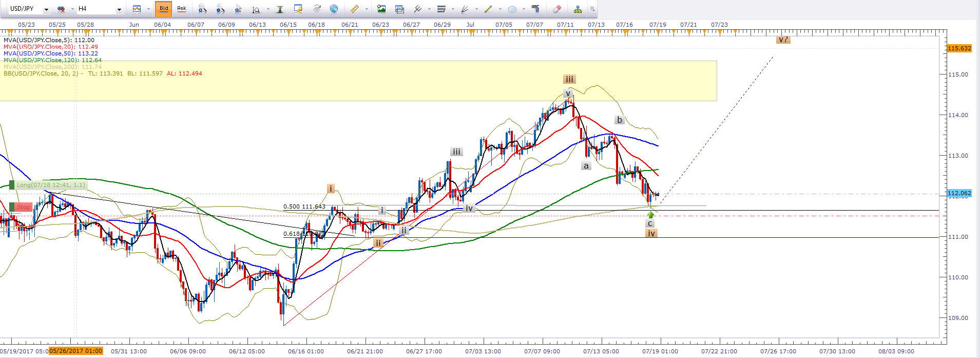Click the add text label ABC tool
Viewport: 980px width, 358px height.
tap(535, 9)
